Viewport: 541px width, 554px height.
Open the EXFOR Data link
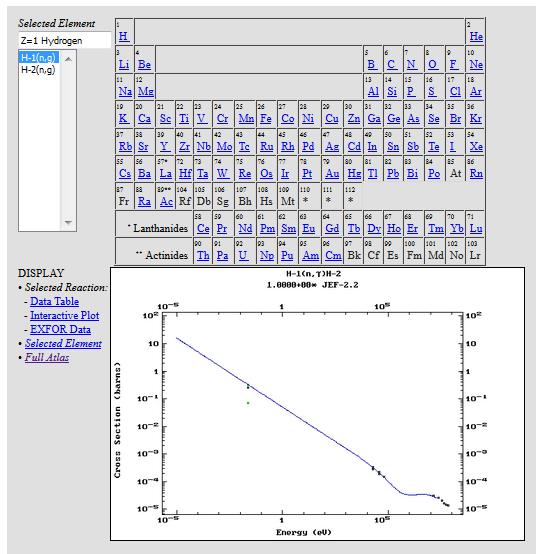pos(60,329)
